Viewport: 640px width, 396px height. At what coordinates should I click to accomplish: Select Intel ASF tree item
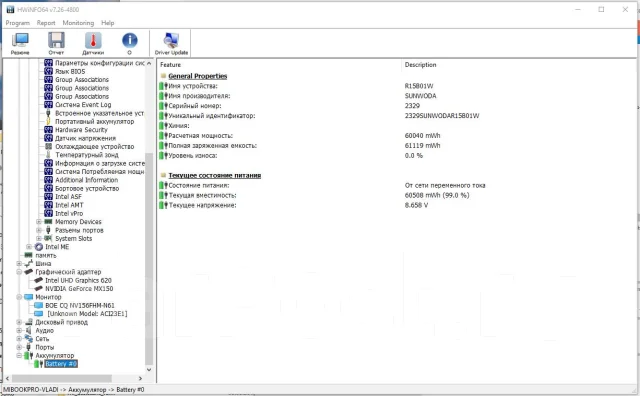click(x=69, y=197)
